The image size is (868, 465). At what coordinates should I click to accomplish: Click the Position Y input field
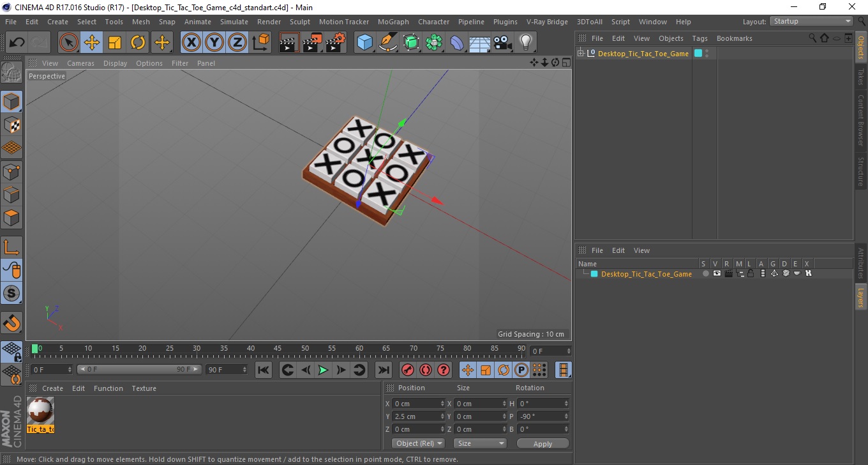tap(418, 416)
